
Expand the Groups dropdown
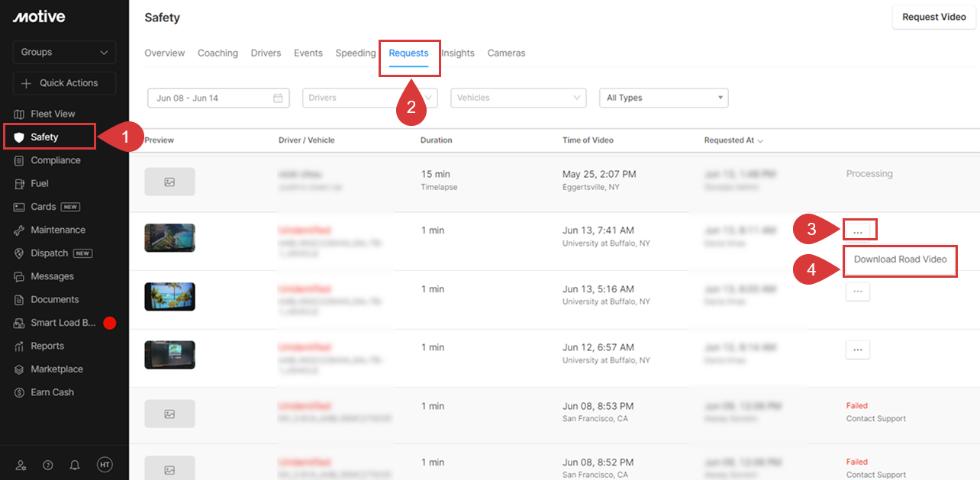[x=64, y=52]
